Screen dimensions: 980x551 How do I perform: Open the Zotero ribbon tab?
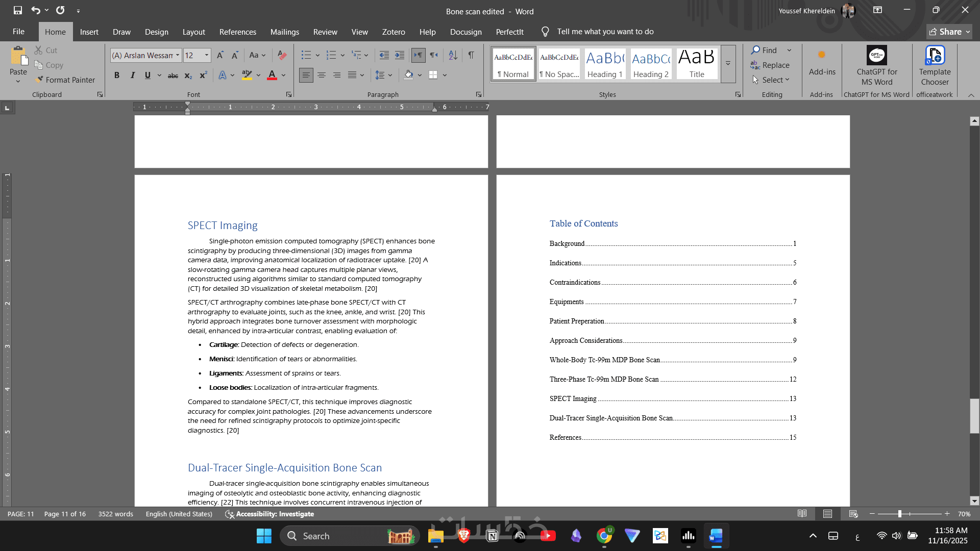(393, 32)
